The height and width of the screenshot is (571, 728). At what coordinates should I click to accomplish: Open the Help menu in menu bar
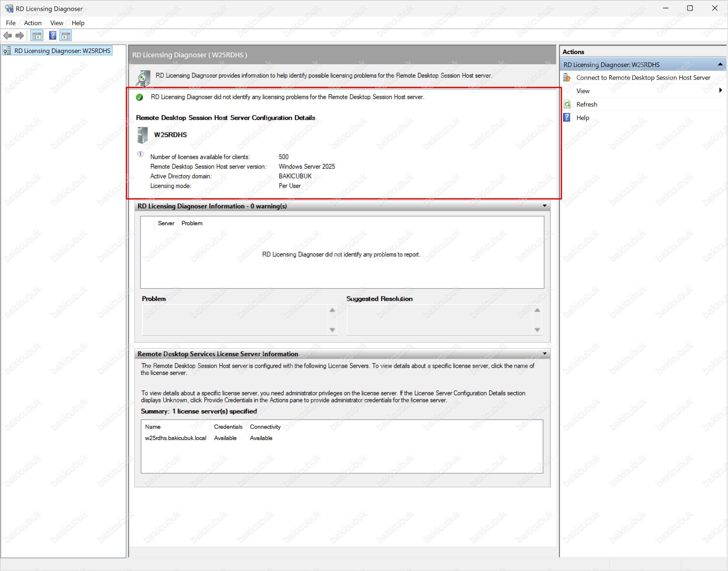78,23
